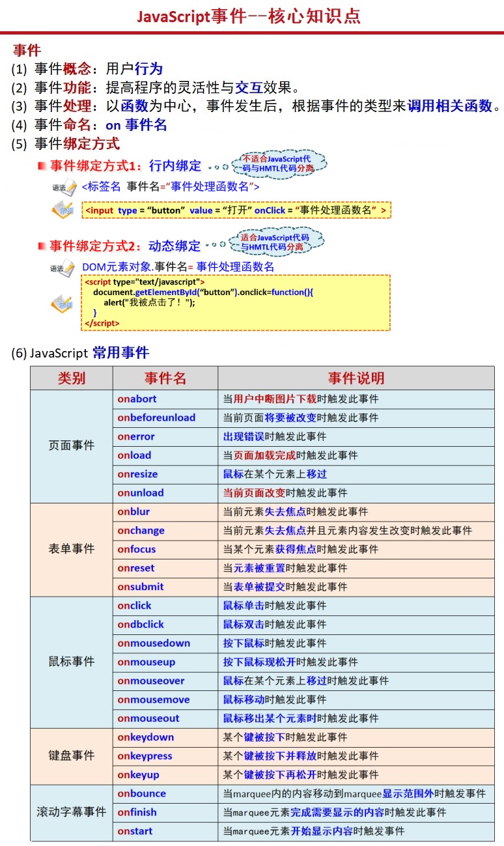504x846 pixels.
Task: Click the onload event name
Action: point(134,455)
